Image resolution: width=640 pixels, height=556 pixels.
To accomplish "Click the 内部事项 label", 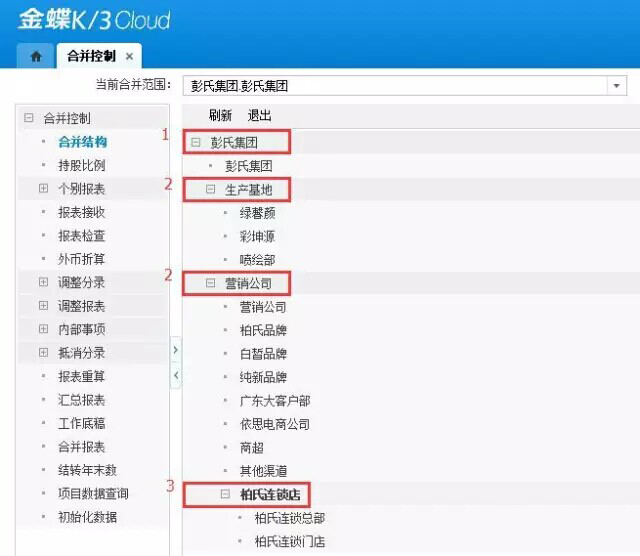I will pyautogui.click(x=82, y=329).
